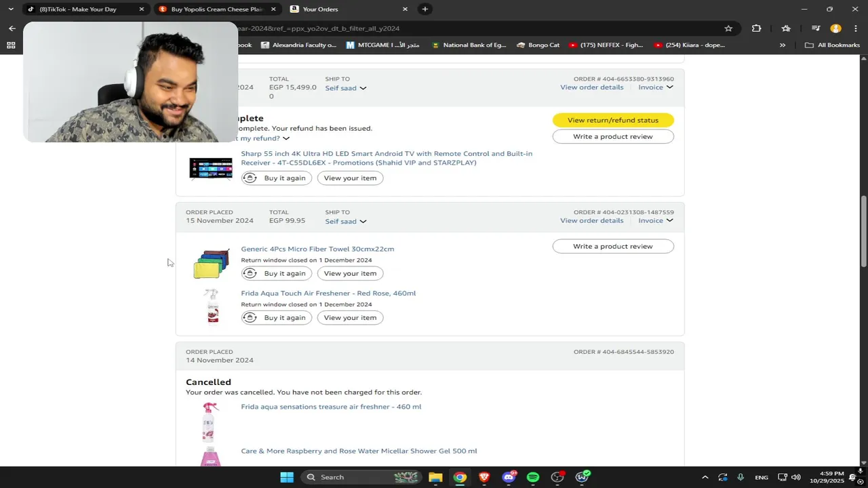Click the browser back arrow
868x488 pixels.
click(x=12, y=28)
